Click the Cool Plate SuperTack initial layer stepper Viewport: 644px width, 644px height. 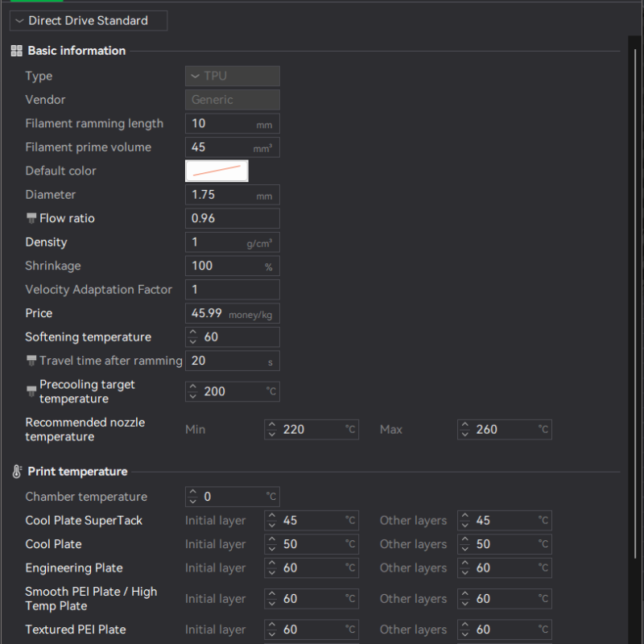272,521
